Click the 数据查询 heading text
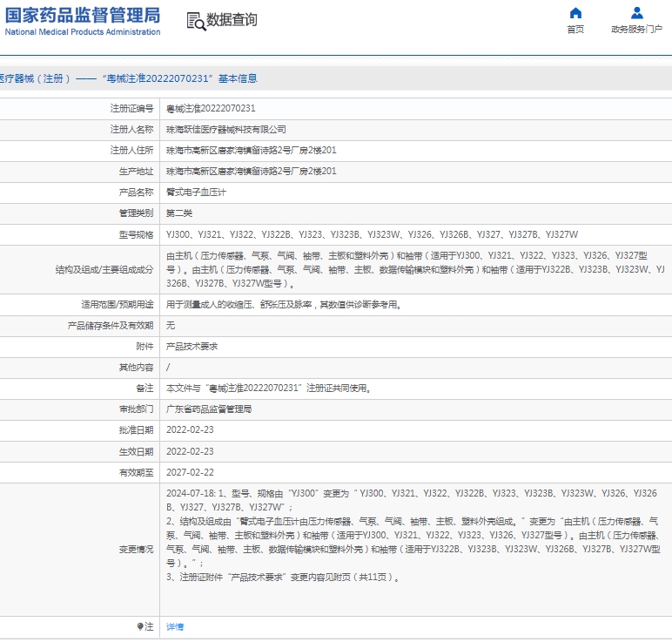The width and height of the screenshot is (672, 642). pos(232,20)
